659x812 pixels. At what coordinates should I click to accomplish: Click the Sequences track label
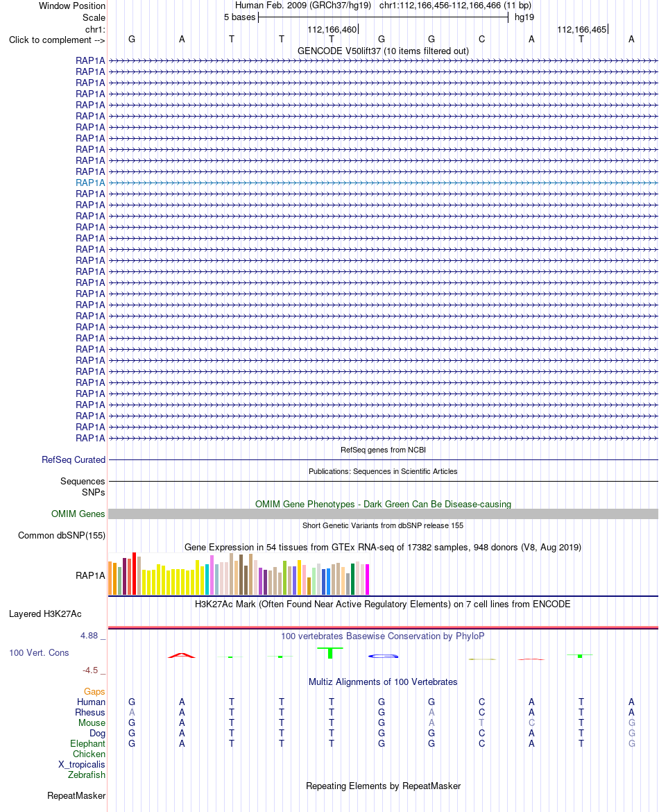pos(83,482)
